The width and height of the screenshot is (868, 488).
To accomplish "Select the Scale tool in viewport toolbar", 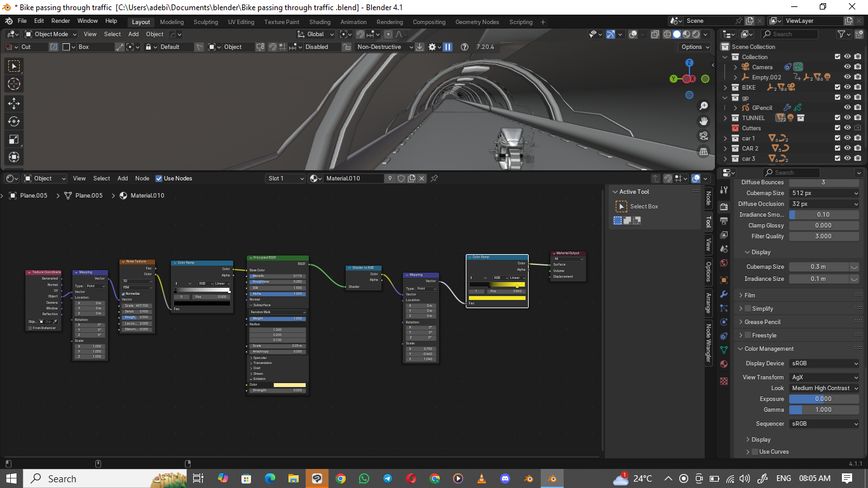I will (x=14, y=139).
